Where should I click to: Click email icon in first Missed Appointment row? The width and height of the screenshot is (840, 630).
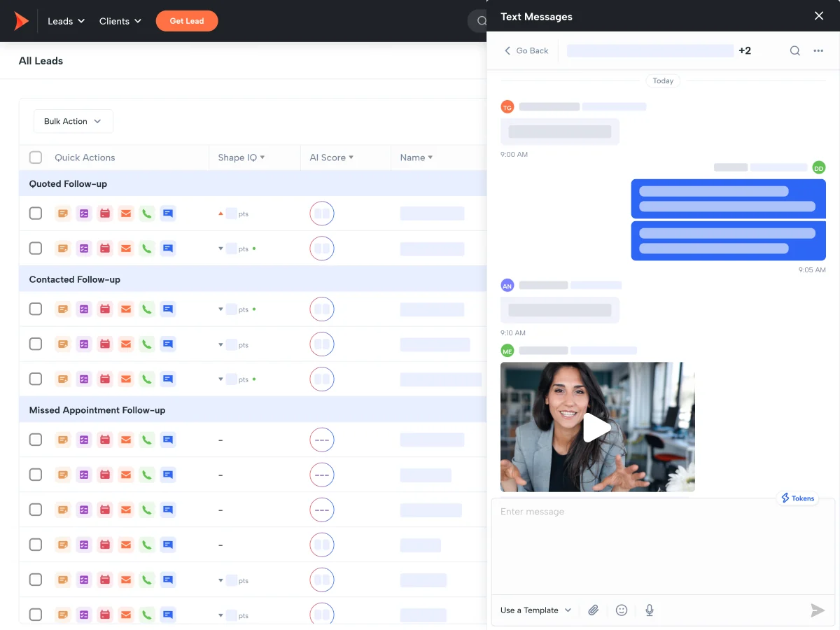[126, 440]
